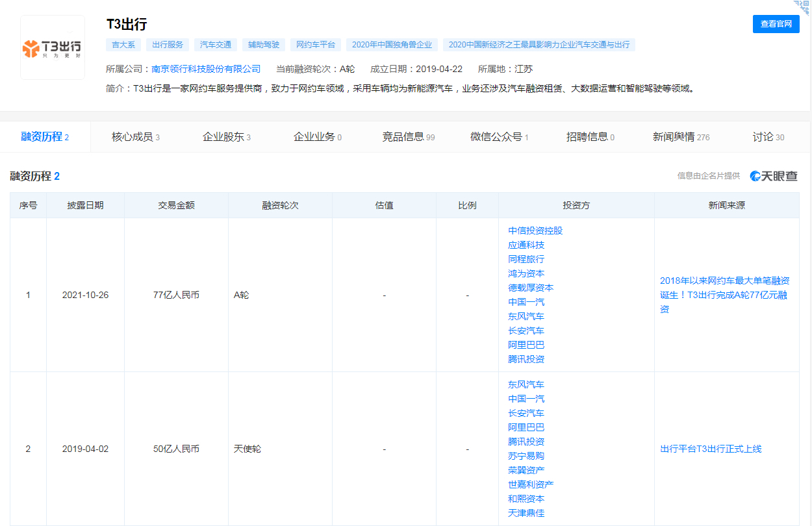The width and height of the screenshot is (812, 526).
Task: Click the 2019-04-02 date cell
Action: pyautogui.click(x=85, y=449)
